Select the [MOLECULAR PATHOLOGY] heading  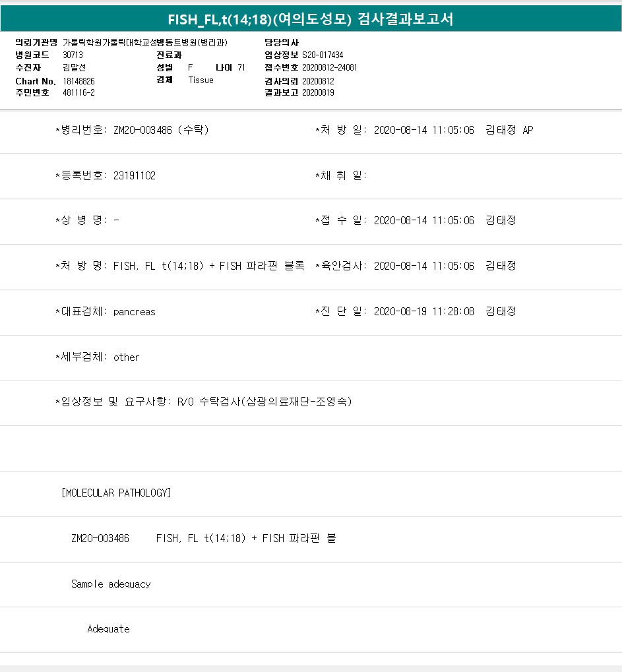(116, 493)
